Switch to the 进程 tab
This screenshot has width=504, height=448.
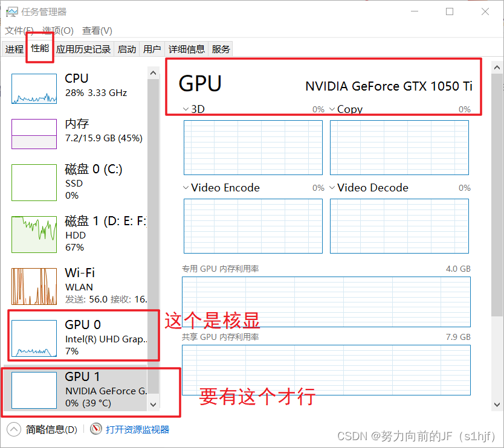click(x=14, y=49)
